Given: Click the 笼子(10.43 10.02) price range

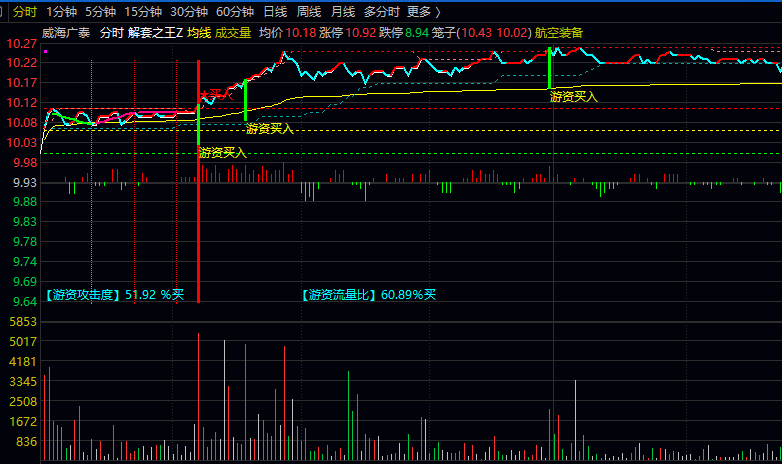Looking at the screenshot, I should [x=482, y=33].
